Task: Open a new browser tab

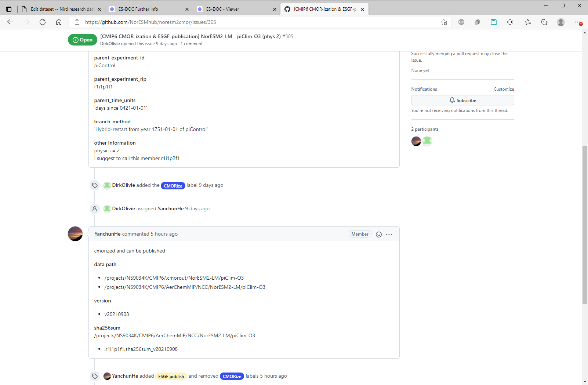Action: click(x=375, y=9)
